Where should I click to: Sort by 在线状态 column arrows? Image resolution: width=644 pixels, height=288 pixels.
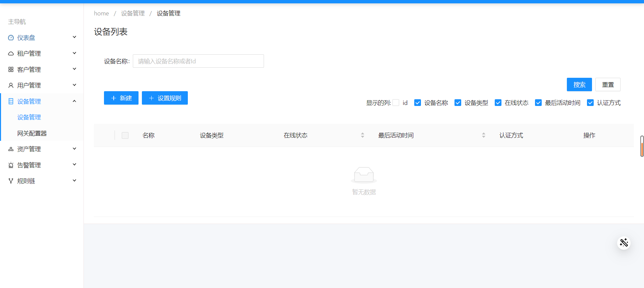[x=363, y=135]
